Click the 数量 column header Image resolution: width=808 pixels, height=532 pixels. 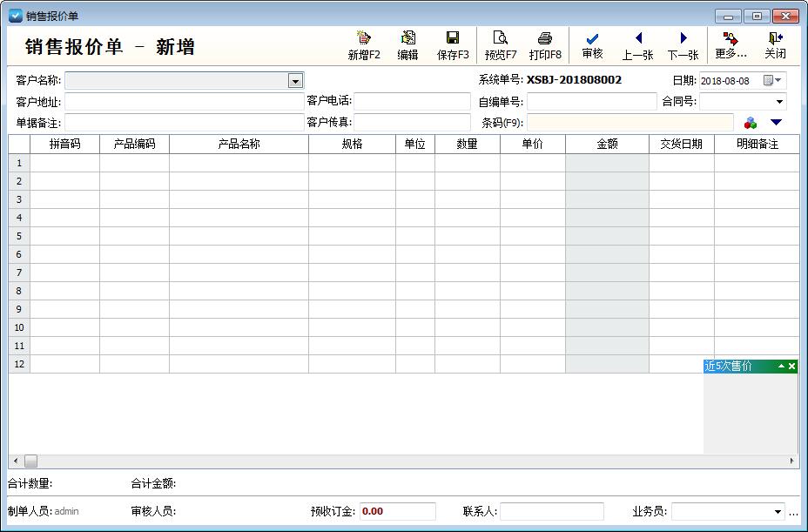point(468,144)
